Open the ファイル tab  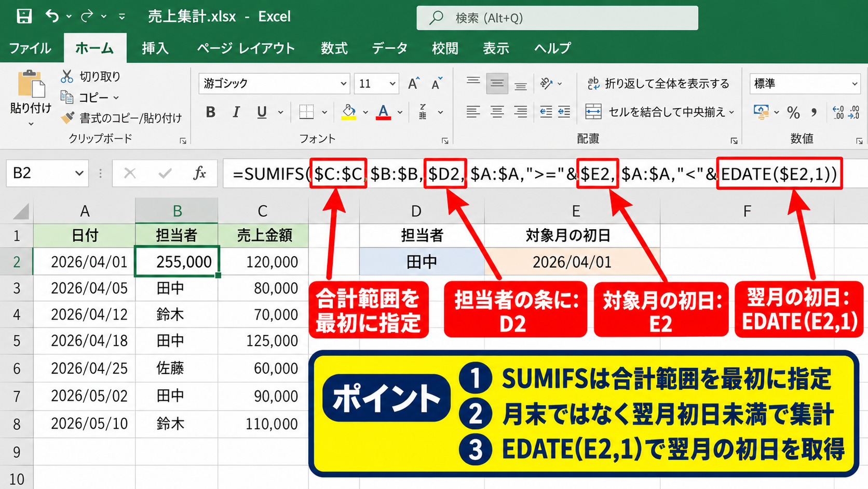[30, 48]
